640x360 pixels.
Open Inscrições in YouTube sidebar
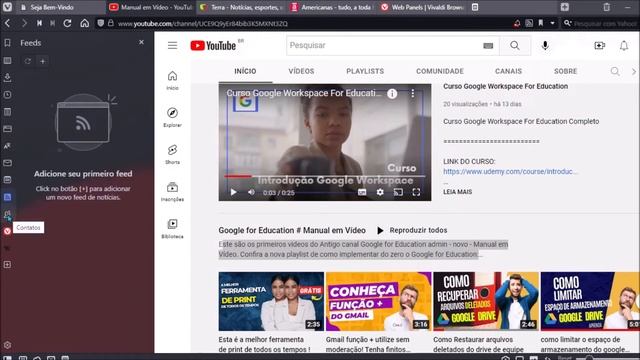(172, 191)
